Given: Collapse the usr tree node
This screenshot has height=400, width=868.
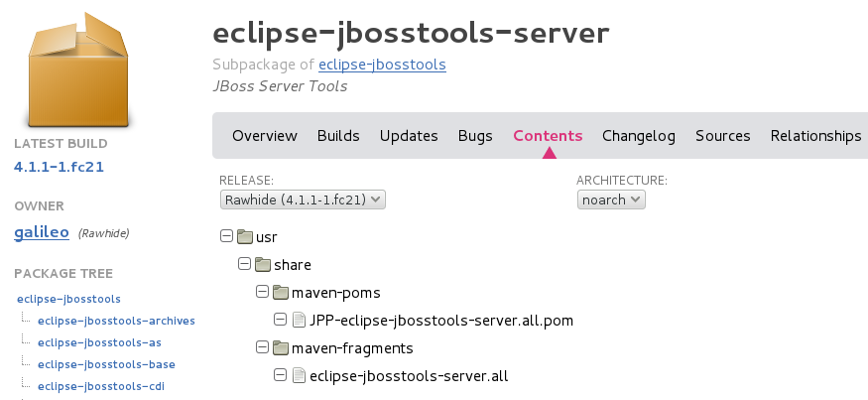Looking at the screenshot, I should pos(226,237).
